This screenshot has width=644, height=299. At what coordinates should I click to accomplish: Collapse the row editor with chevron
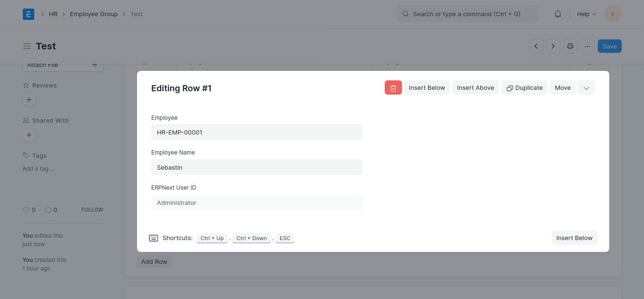point(586,88)
